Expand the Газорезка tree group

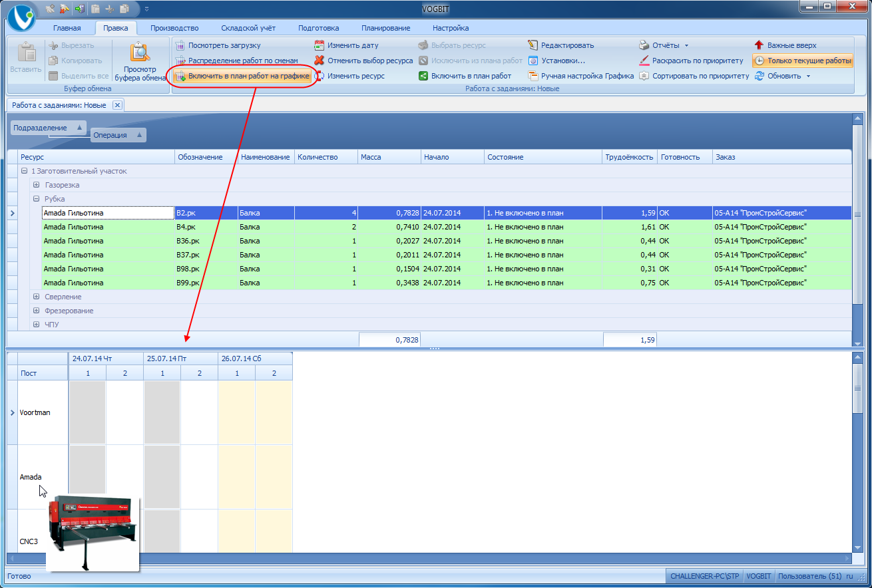(x=37, y=185)
